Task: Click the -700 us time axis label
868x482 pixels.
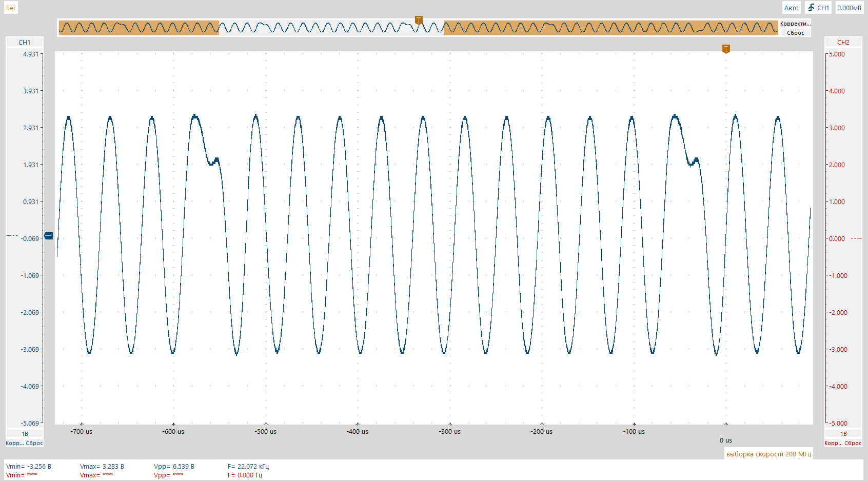Action: point(82,432)
